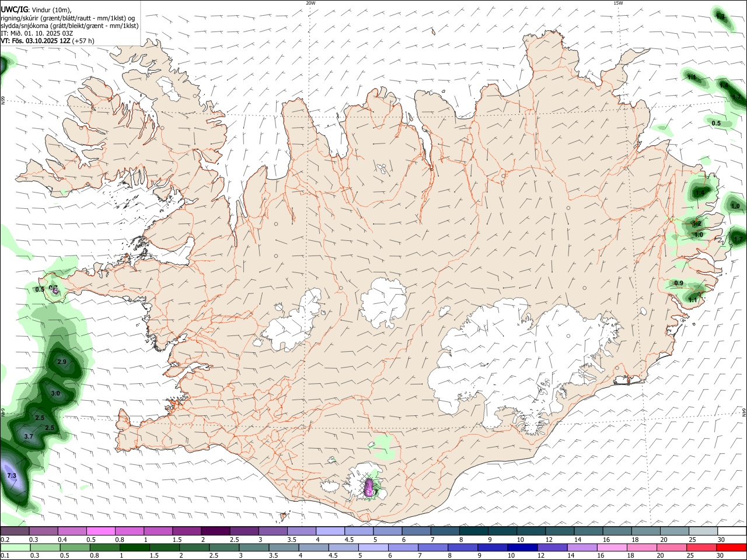Click the white Hofsjökull glacier in central Iceland
747x560 pixels.
coord(383,303)
